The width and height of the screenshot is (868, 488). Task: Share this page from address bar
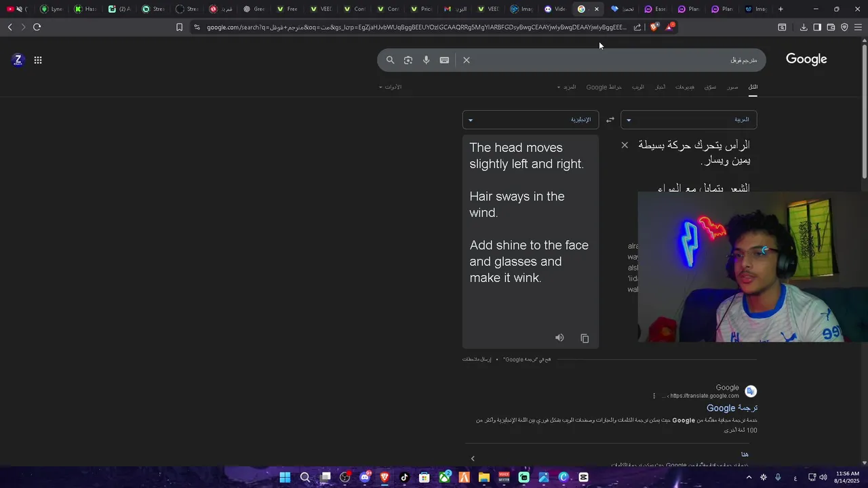(637, 27)
